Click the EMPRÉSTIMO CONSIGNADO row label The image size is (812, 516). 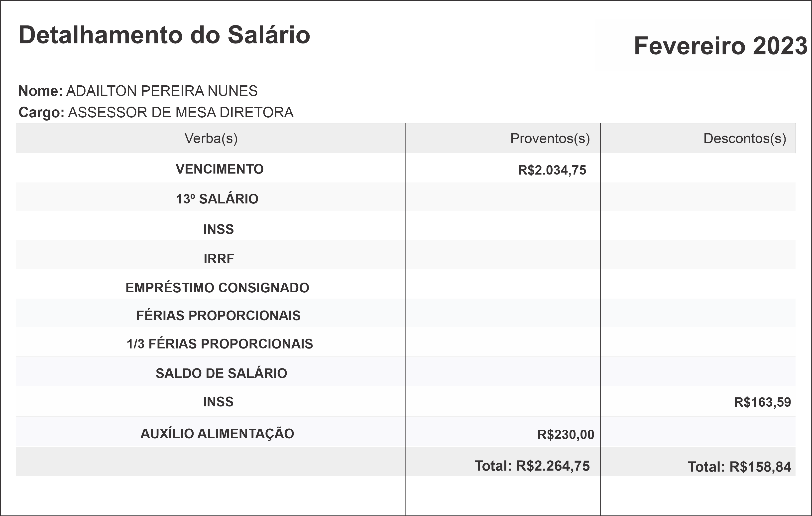(218, 288)
